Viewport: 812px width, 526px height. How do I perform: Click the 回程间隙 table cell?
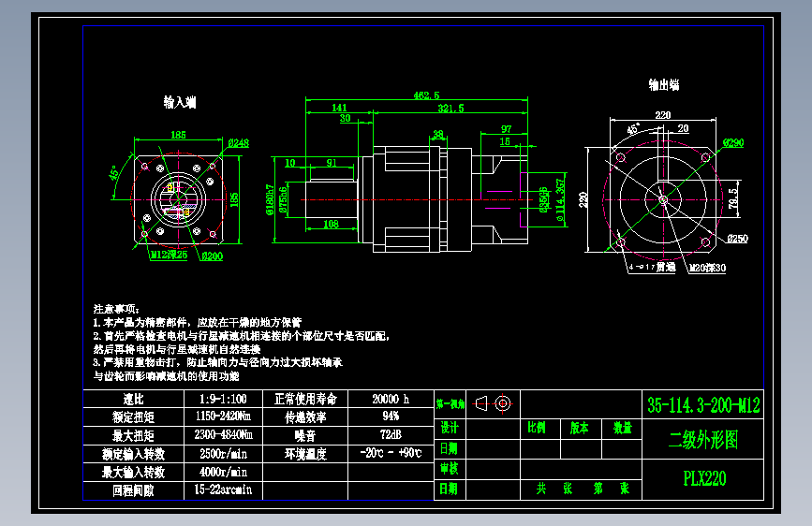(x=133, y=490)
